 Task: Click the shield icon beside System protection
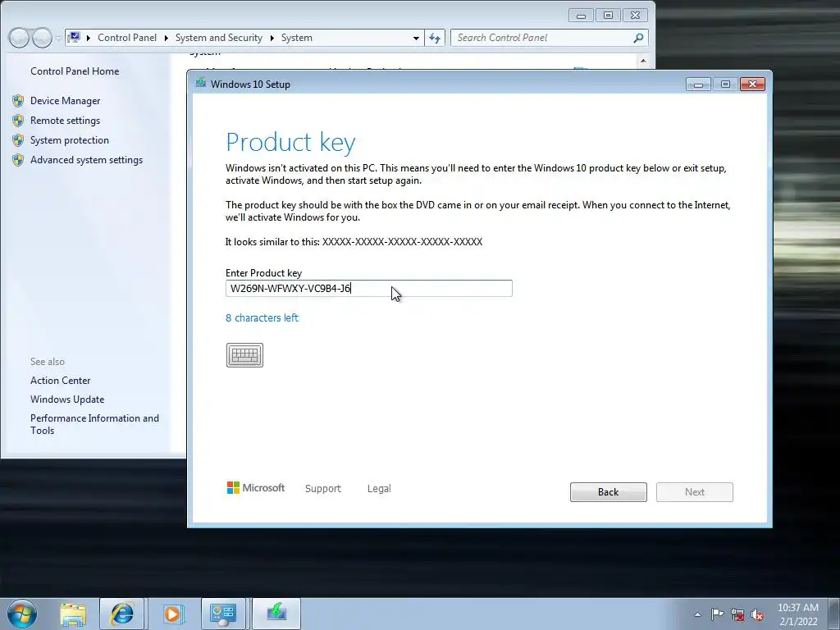(18, 140)
